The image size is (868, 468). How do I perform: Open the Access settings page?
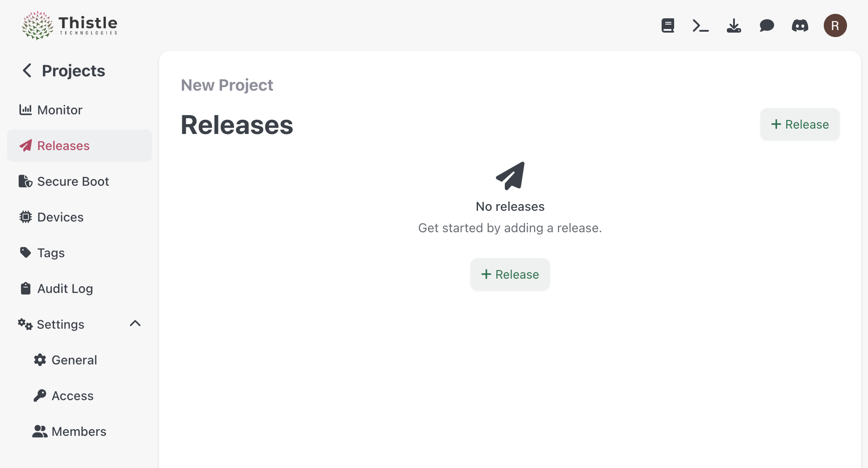pos(72,396)
